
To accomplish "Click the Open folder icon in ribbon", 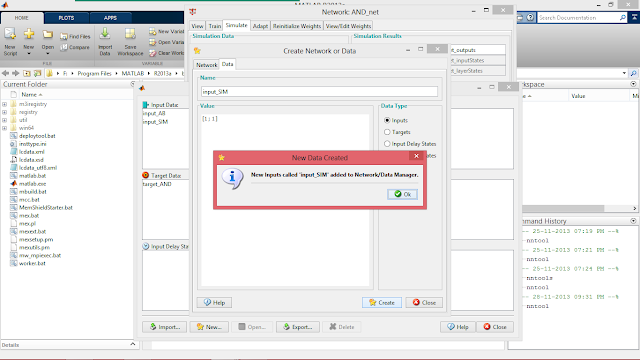I will 48,35.
